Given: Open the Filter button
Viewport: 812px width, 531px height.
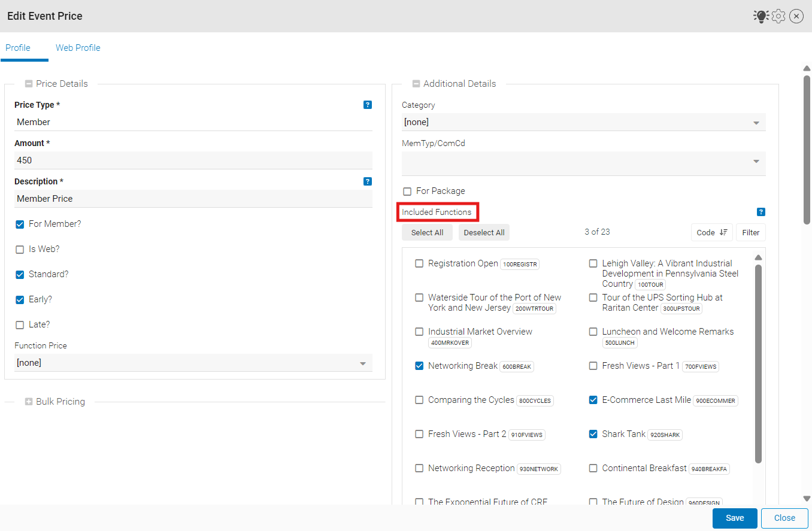Looking at the screenshot, I should tap(751, 232).
